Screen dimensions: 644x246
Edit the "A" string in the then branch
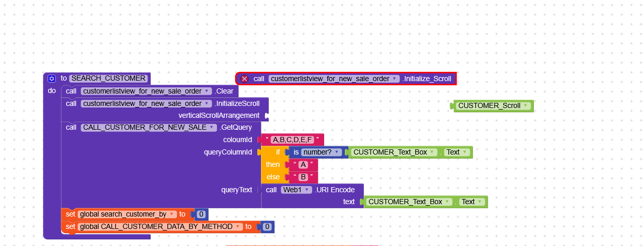(303, 164)
